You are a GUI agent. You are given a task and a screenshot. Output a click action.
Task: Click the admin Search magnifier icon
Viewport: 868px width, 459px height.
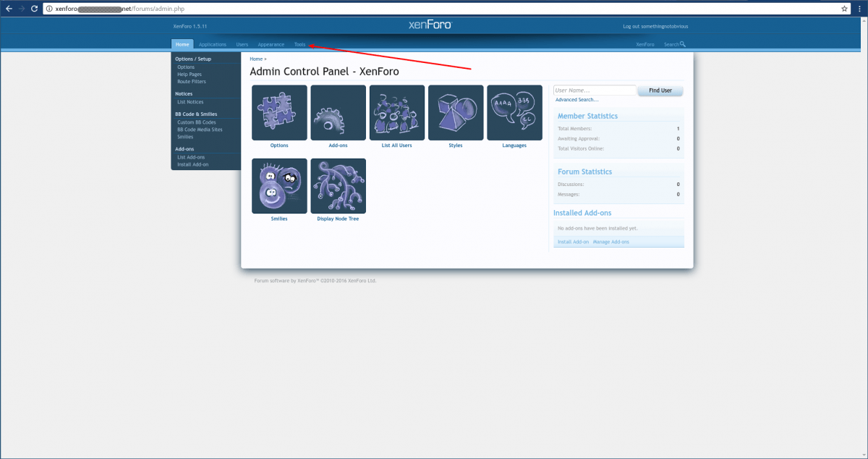click(x=681, y=44)
